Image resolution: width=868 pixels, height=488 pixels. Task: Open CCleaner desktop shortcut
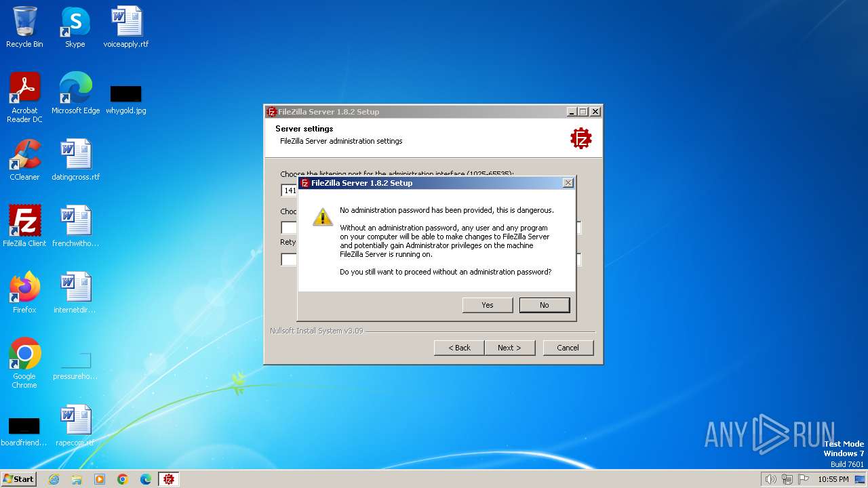point(24,160)
